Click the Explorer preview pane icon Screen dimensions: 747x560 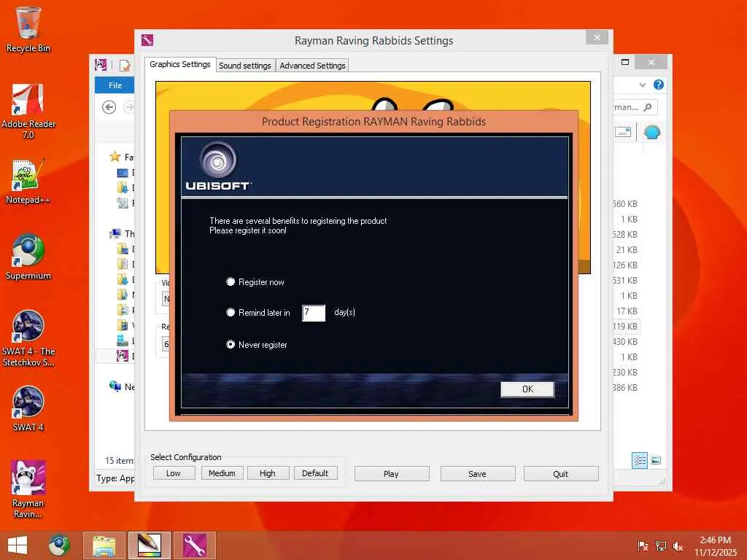(x=623, y=132)
